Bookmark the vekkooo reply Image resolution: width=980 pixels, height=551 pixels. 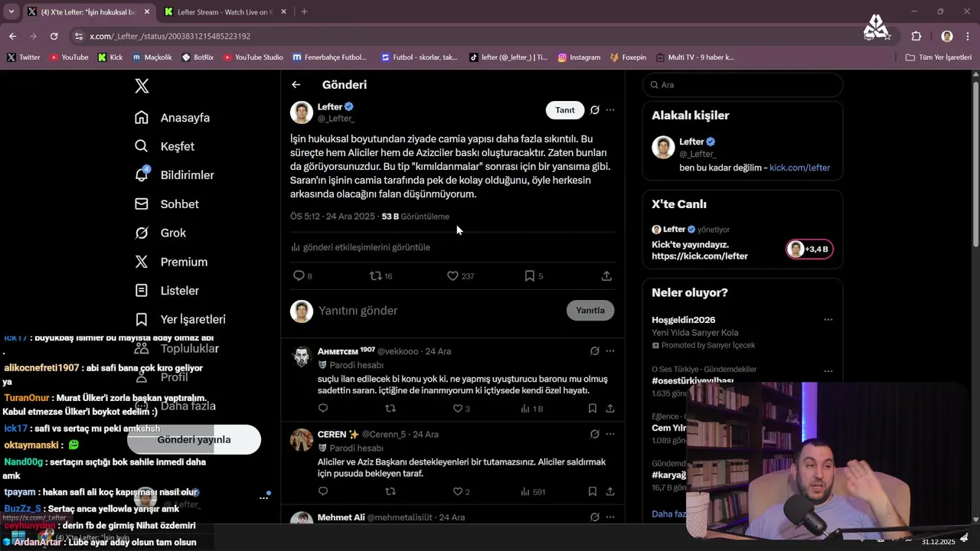593,409
